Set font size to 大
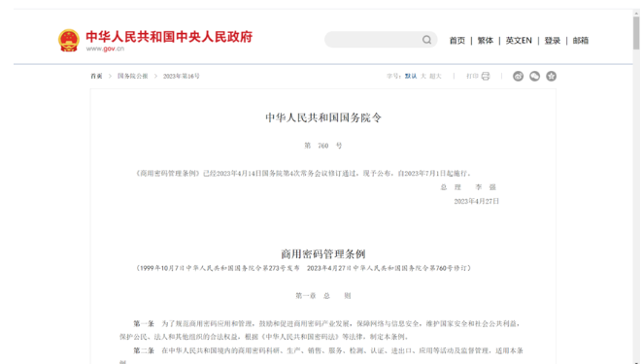642x364 pixels. pos(423,76)
